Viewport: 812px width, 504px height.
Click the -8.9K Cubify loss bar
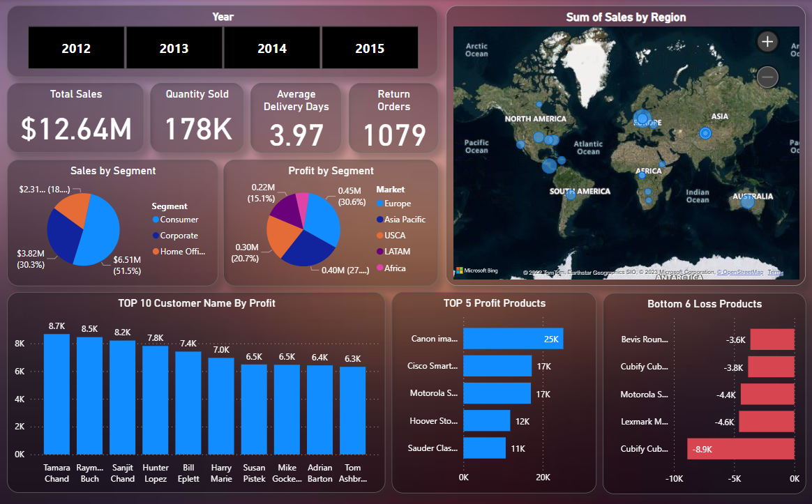[x=739, y=448]
